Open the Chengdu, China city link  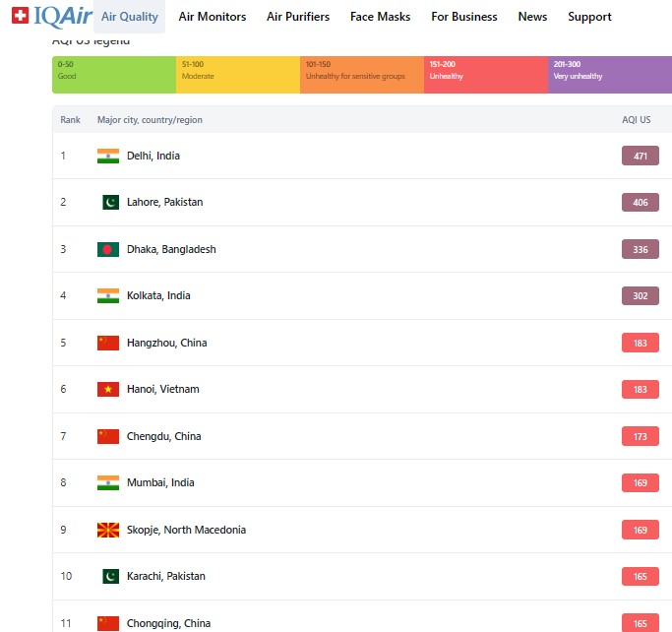[163, 436]
